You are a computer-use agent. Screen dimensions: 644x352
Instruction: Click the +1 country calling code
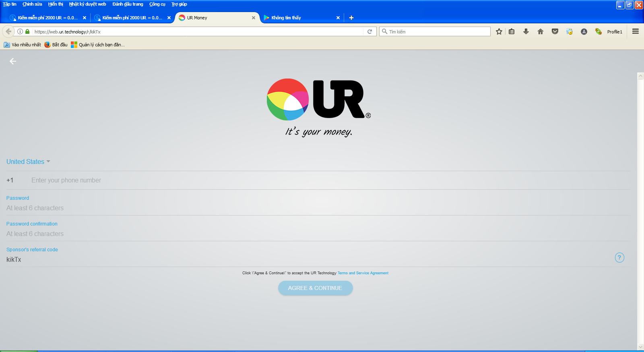(x=10, y=180)
